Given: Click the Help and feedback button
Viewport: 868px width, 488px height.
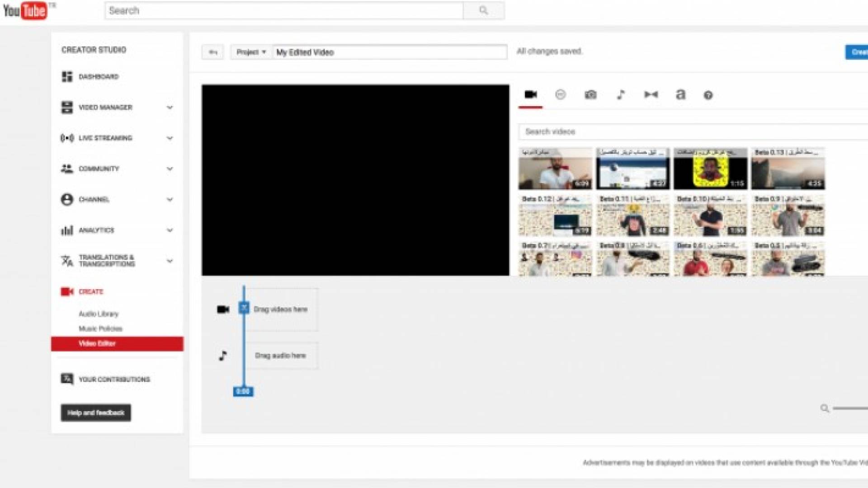Looking at the screenshot, I should click(x=96, y=413).
